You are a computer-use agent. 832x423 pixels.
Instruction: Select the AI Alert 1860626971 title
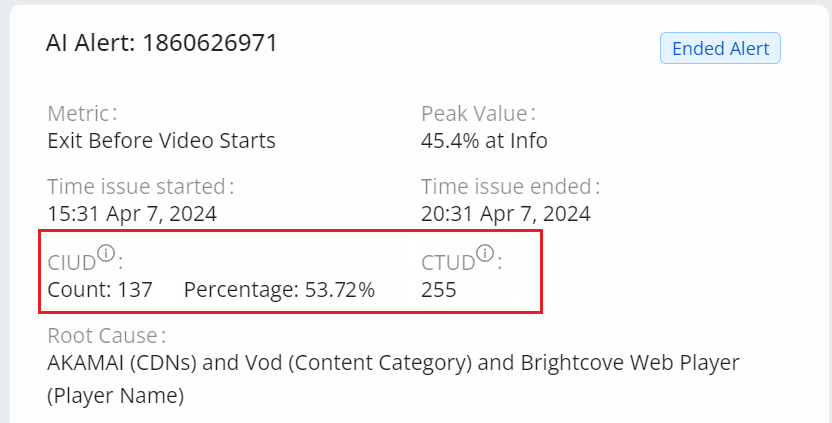[x=162, y=43]
